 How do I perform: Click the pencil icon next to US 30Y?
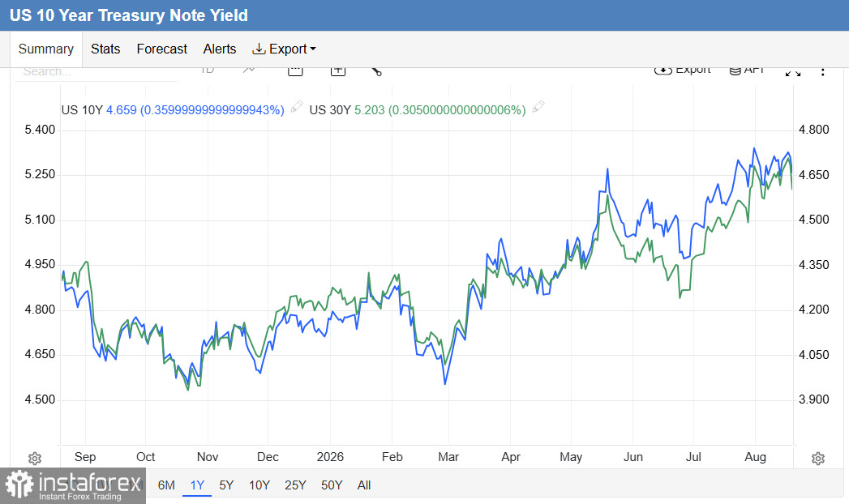(x=538, y=106)
